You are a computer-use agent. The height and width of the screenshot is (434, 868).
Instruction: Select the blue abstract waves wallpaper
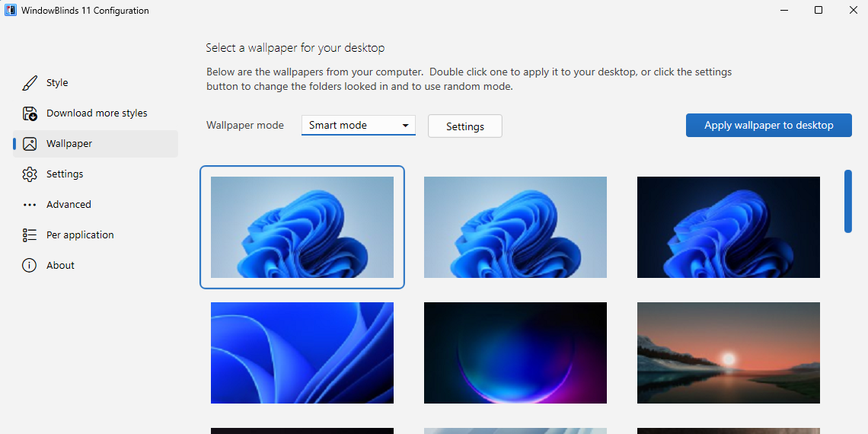click(x=302, y=353)
